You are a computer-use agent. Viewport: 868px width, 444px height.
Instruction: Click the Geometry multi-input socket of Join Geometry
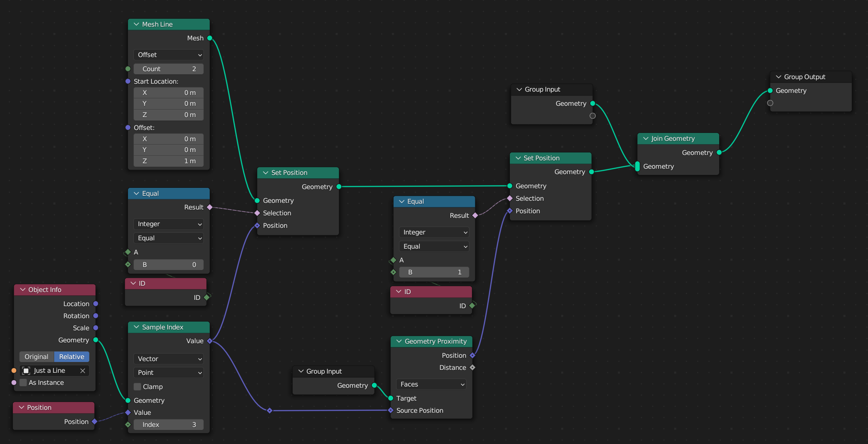637,166
